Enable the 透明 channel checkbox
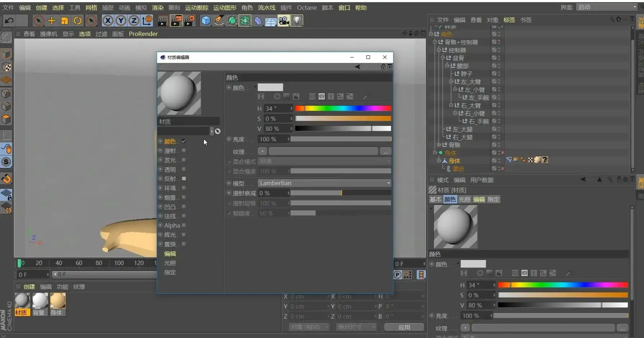644x338 pixels. pyautogui.click(x=183, y=169)
